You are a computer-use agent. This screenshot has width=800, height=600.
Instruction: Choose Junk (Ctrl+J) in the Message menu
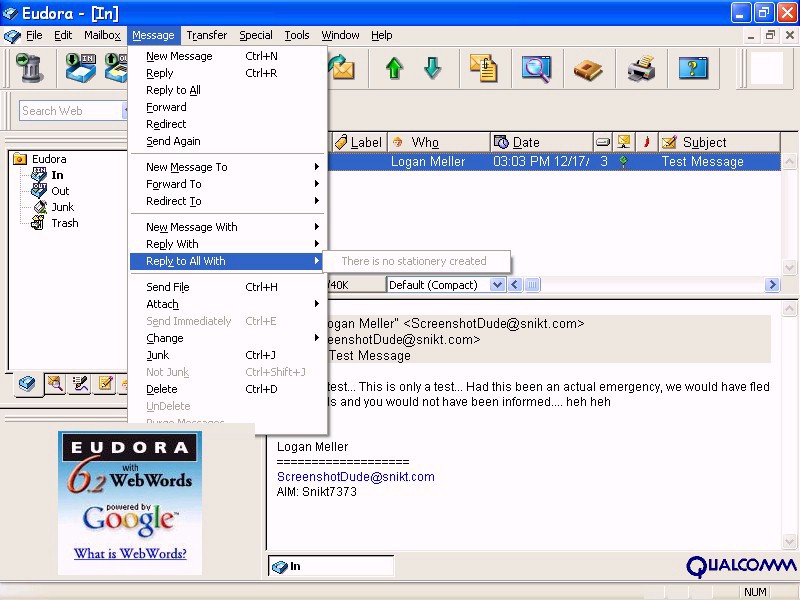click(229, 355)
